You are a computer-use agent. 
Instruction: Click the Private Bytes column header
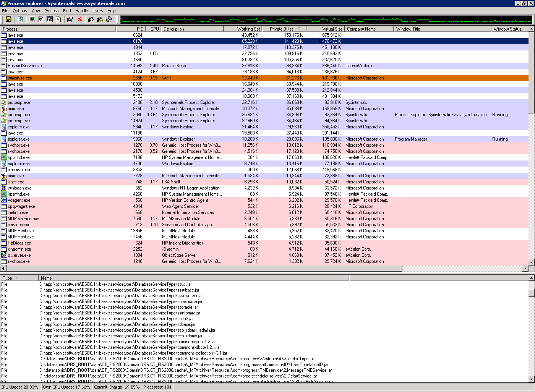point(284,29)
